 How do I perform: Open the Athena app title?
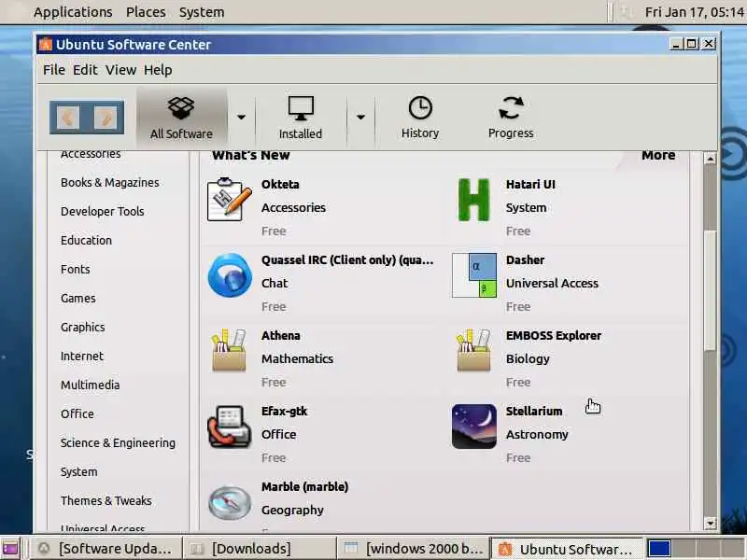(x=281, y=336)
